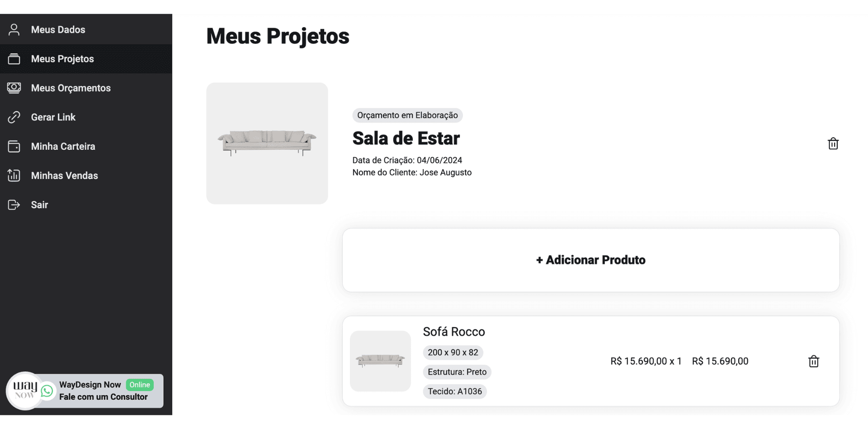This screenshot has width=868, height=429.
Task: Click the logout arrow icon beside Sair
Action: pos(14,205)
